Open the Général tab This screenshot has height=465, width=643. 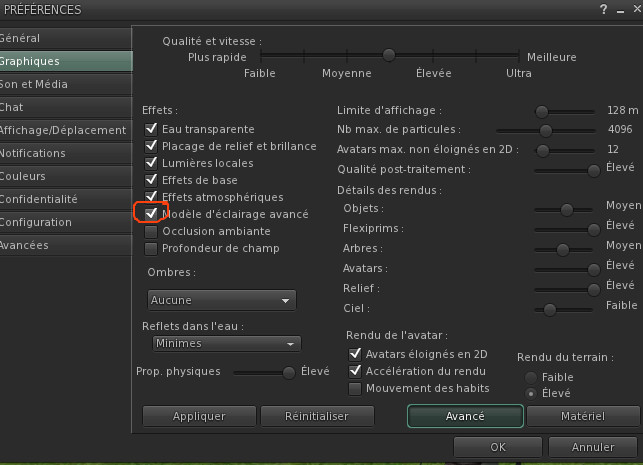66,38
